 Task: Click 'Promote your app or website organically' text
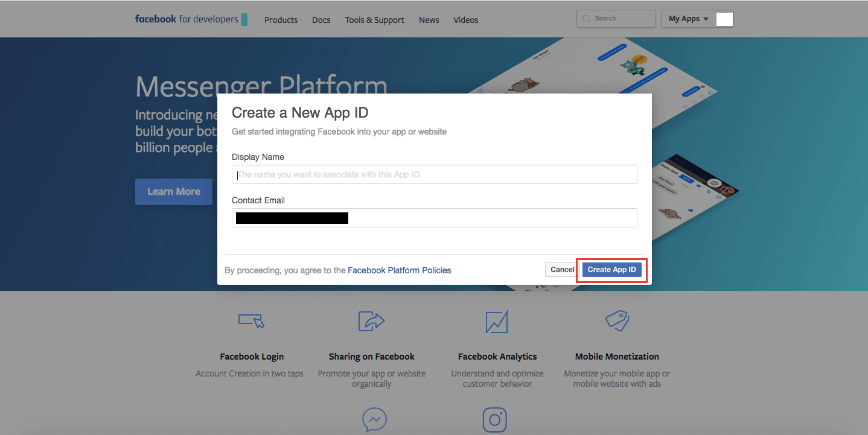[x=372, y=378]
